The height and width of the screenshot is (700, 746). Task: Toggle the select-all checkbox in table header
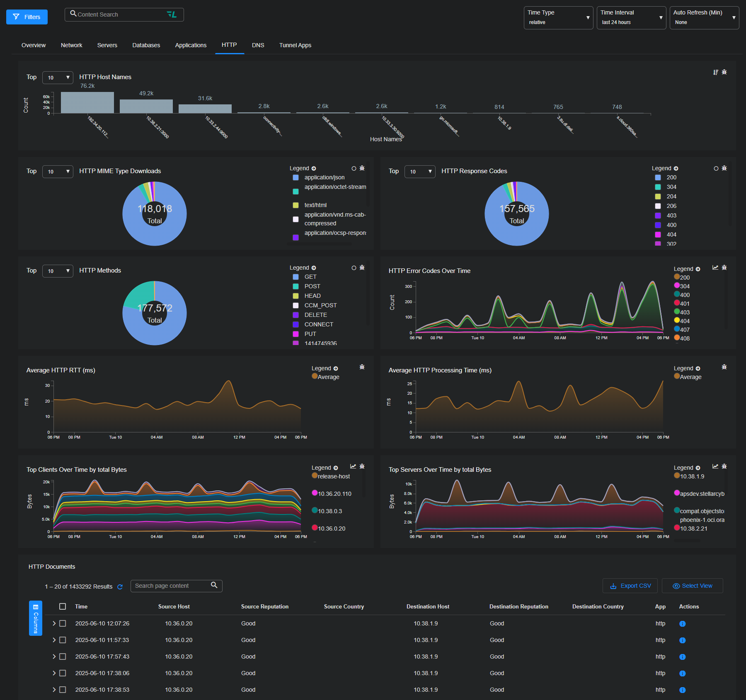[x=63, y=606]
